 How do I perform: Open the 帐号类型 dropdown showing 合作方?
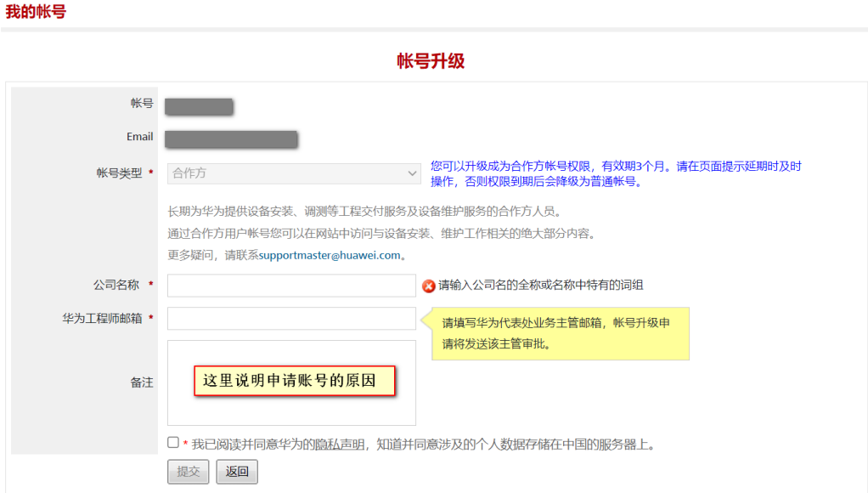pos(293,173)
